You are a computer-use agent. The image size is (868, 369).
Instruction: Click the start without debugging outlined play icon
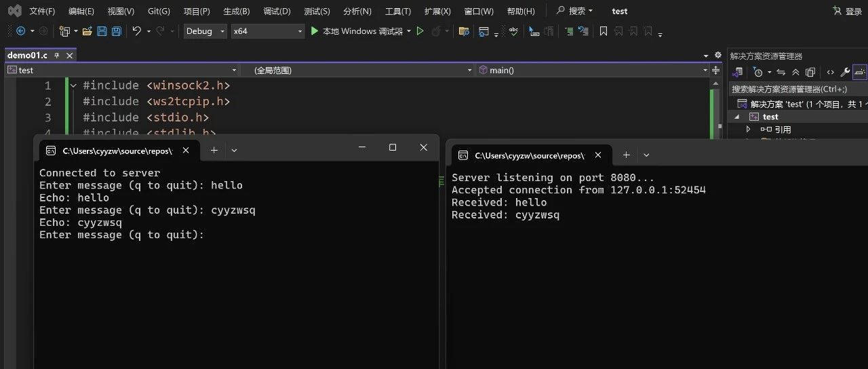click(420, 31)
